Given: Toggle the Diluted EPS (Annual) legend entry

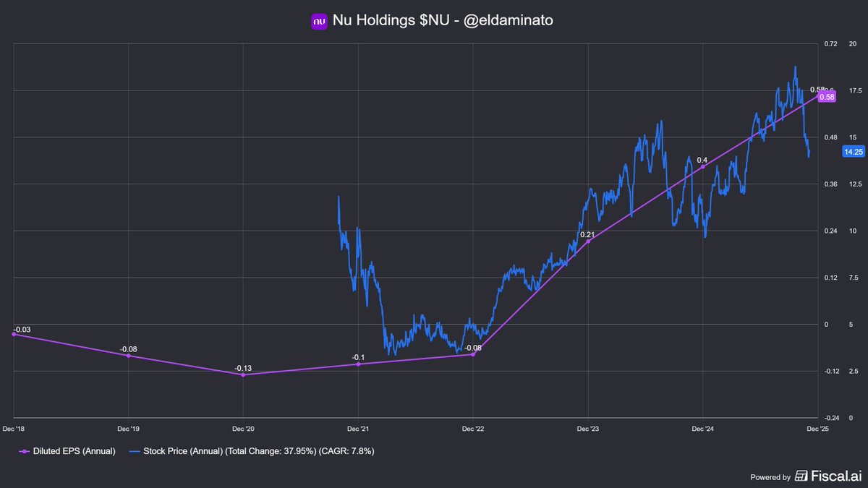Looking at the screenshot, I should (x=67, y=450).
